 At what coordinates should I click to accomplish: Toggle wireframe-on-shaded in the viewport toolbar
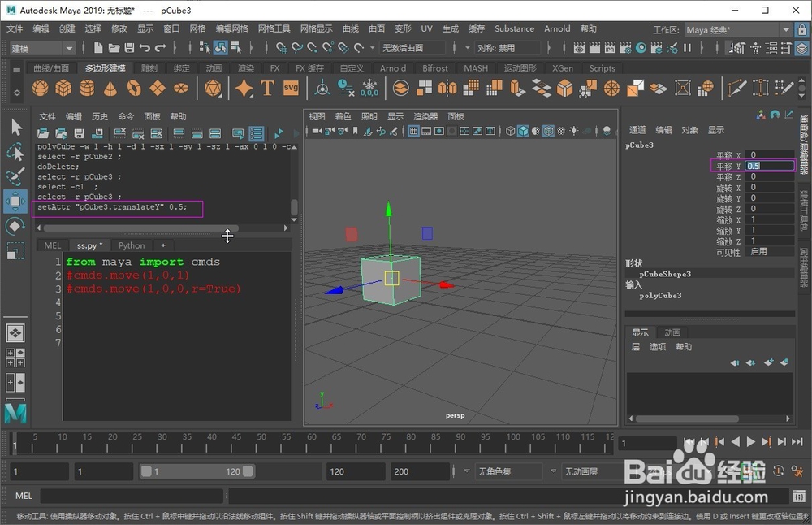pyautogui.click(x=550, y=130)
